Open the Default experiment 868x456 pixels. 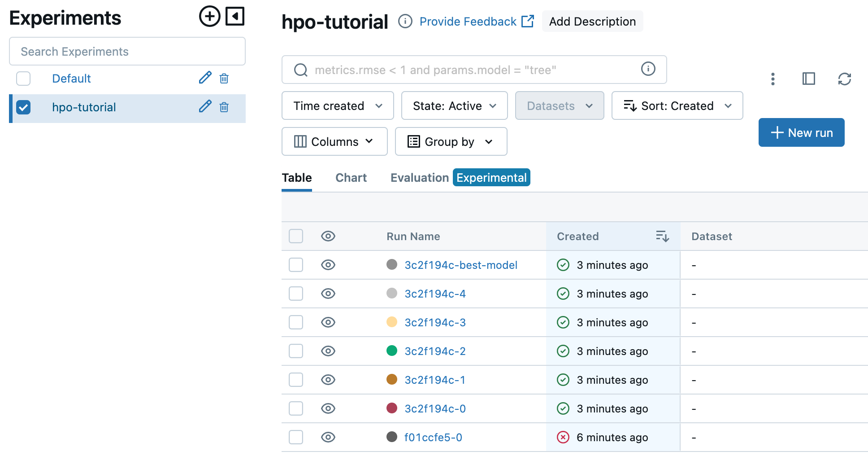point(71,79)
